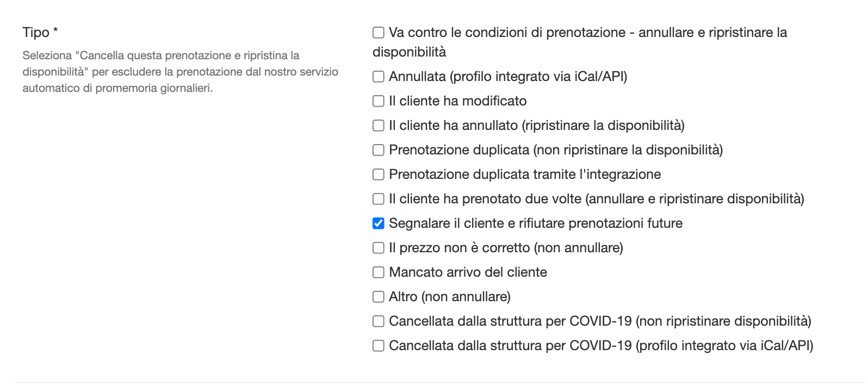
Task: Select 'Il cliente ha modificato' checkbox
Action: [x=379, y=101]
